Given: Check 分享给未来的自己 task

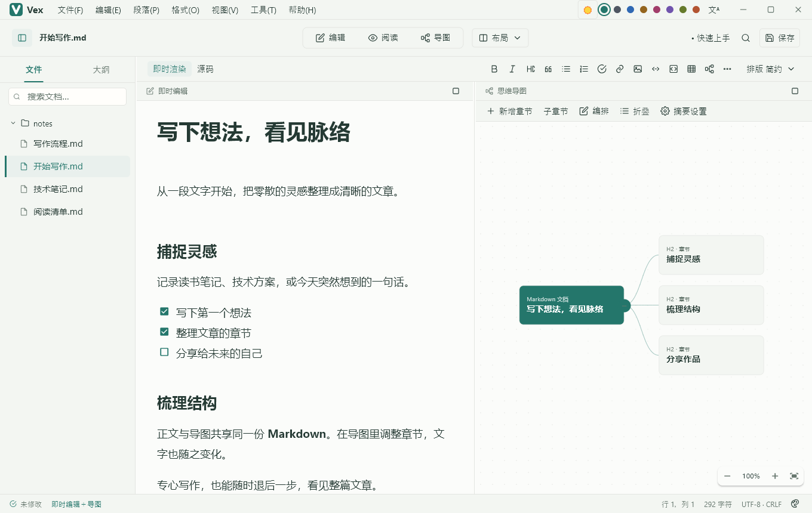Looking at the screenshot, I should [x=164, y=352].
